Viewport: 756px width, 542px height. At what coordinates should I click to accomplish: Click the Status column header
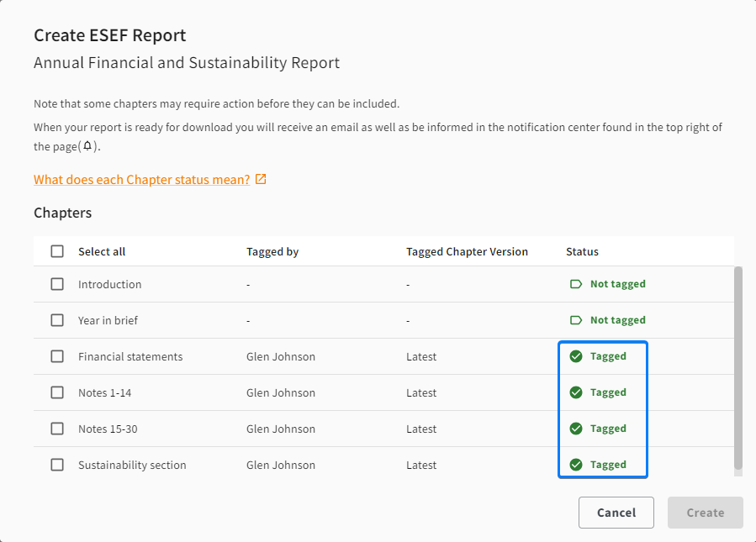582,251
